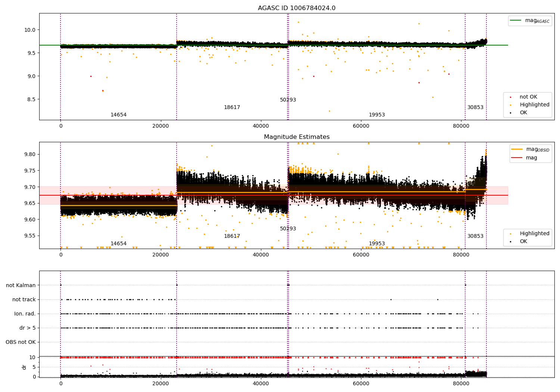560x392 pixels.
Task: Click x-axis tick "60000" under the dr plot
Action: 361,384
